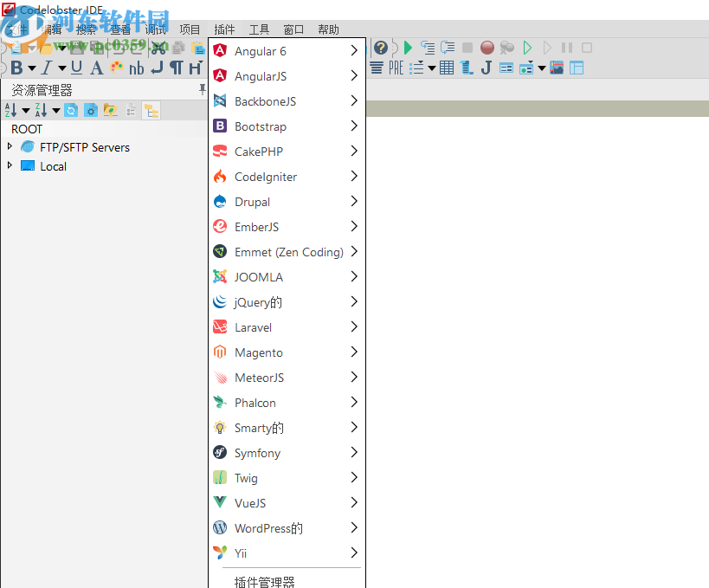This screenshot has height=588, width=709.
Task: Open the 帮助 menu
Action: tap(327, 29)
